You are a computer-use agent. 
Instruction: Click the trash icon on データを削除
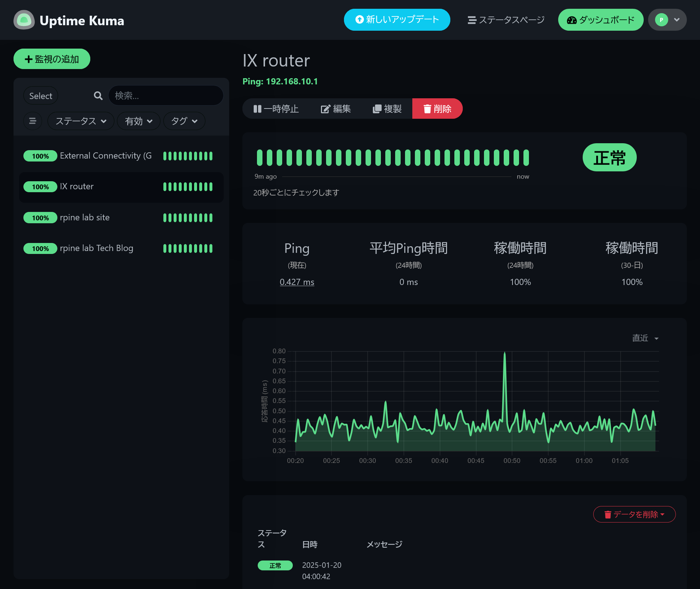[x=608, y=514]
